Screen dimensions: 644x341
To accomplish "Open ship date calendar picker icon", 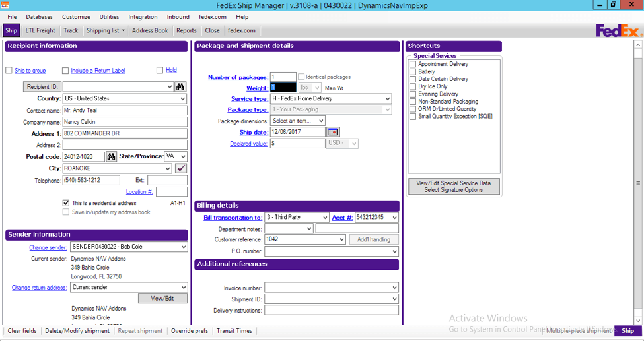I will (x=333, y=132).
